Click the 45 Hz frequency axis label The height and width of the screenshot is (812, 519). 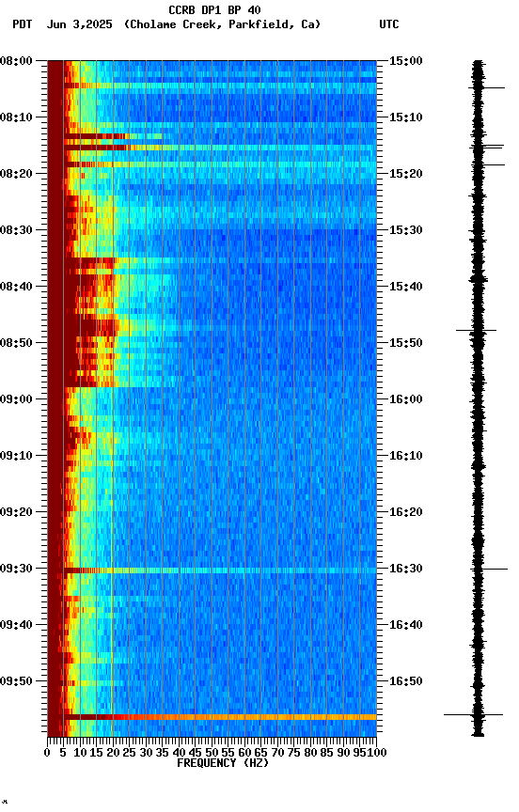click(x=195, y=753)
